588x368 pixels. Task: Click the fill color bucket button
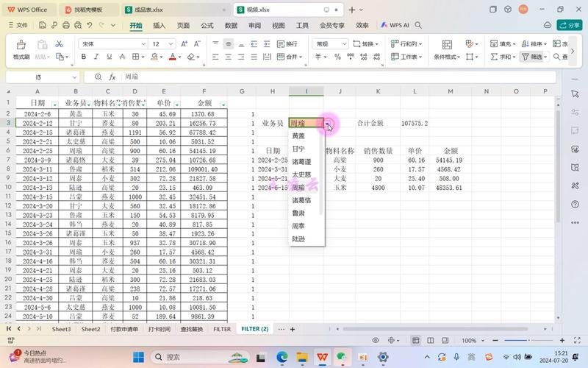pos(154,57)
